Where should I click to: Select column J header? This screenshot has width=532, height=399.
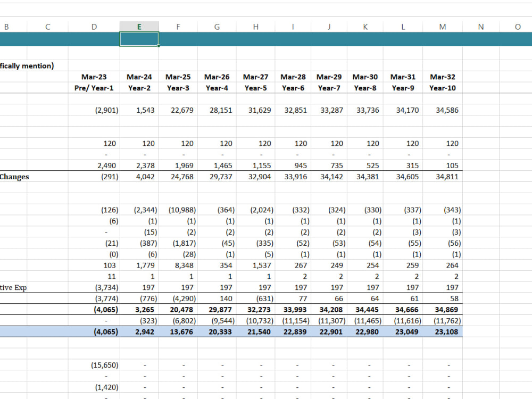pyautogui.click(x=329, y=27)
